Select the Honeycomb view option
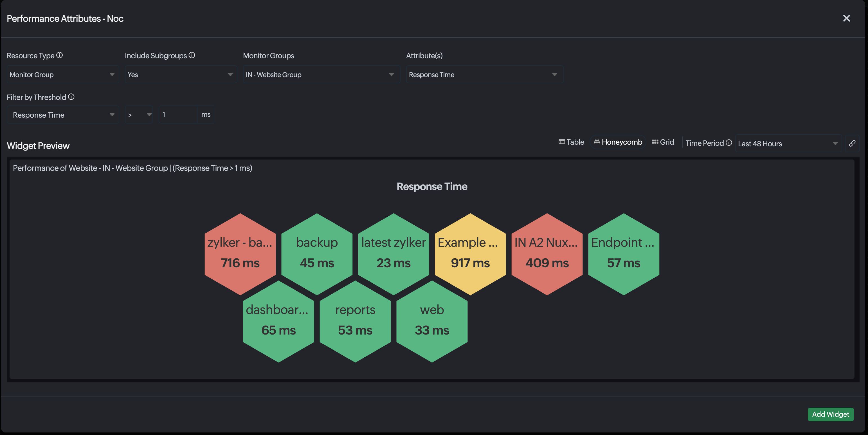The height and width of the screenshot is (435, 868). [618, 142]
